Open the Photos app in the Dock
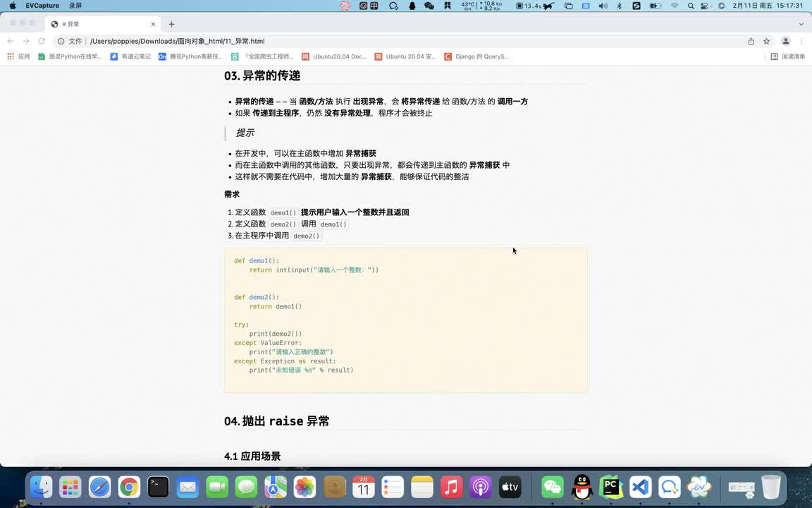Screen dimensions: 812x508 pos(305,488)
